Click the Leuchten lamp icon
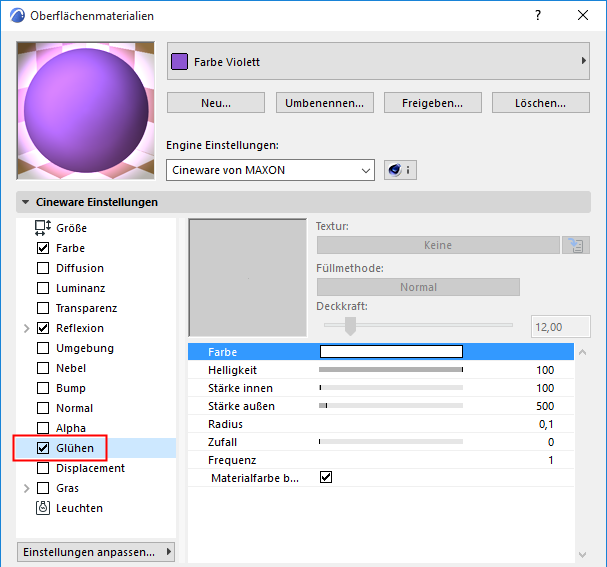607x567 pixels. coord(43,508)
